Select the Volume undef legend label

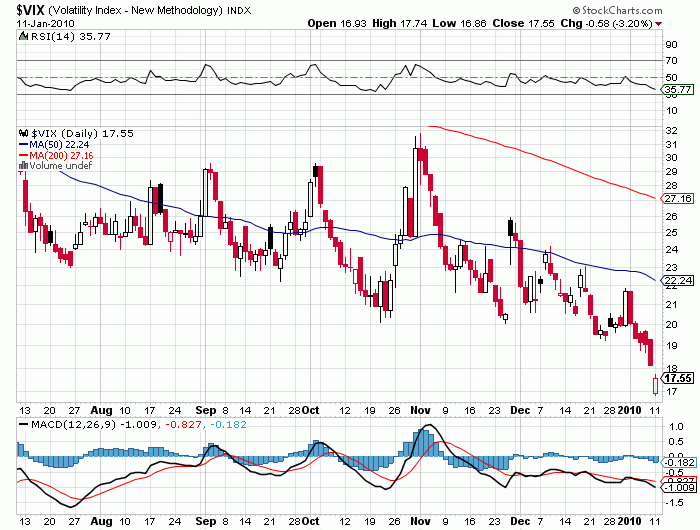pyautogui.click(x=60, y=166)
